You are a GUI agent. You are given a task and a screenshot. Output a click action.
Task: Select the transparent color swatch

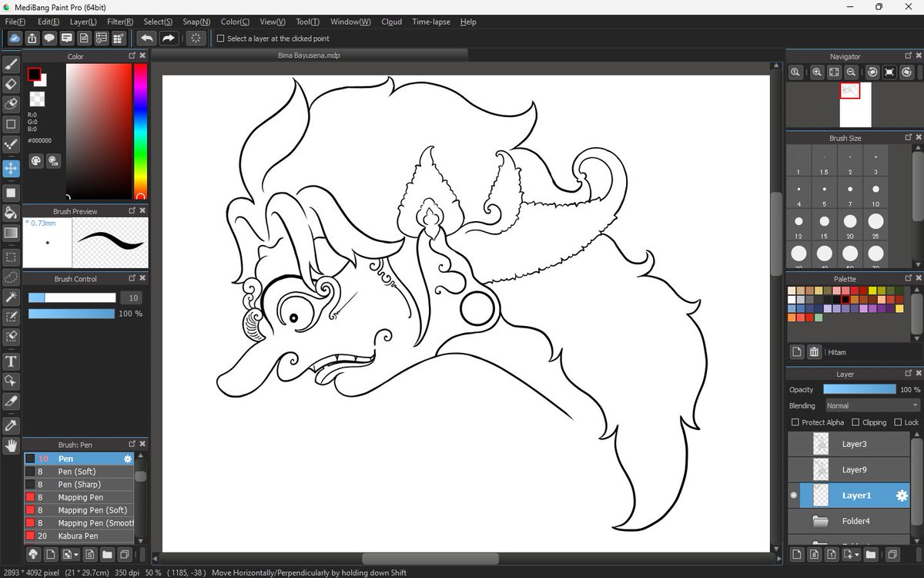tap(37, 99)
